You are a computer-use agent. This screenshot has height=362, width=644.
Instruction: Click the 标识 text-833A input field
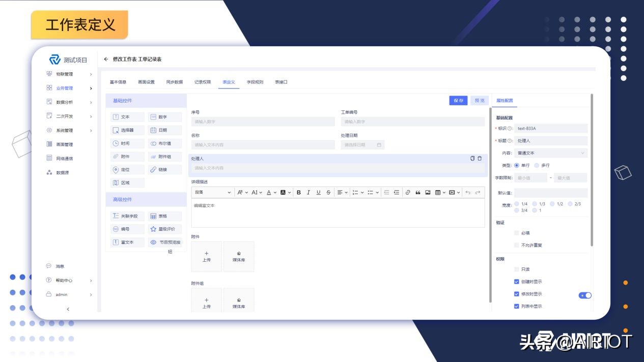[x=551, y=129]
